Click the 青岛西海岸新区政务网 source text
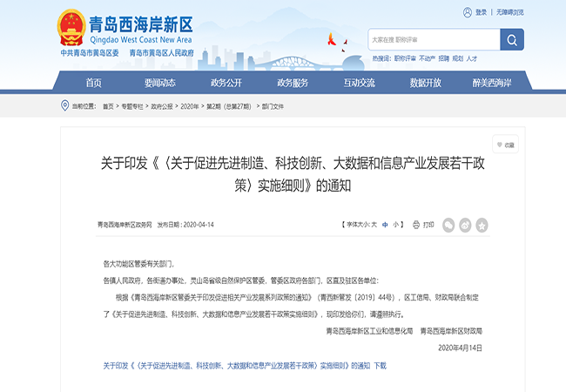This screenshot has height=392, width=566. 125,225
